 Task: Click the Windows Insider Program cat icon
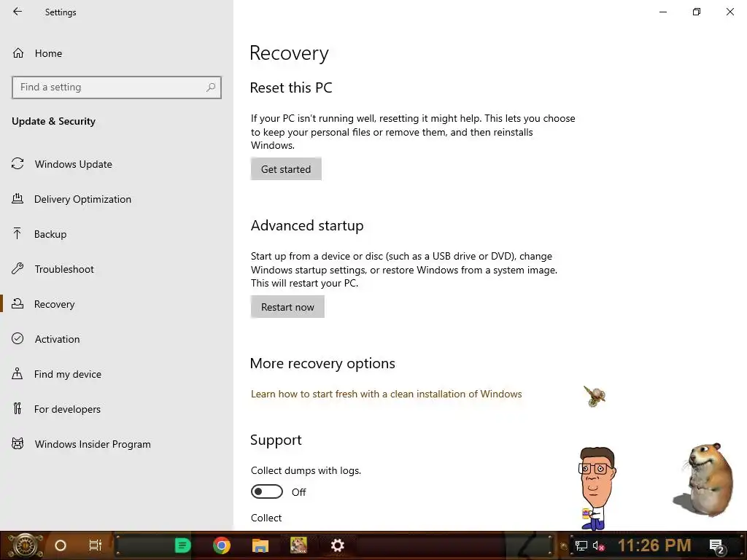[x=18, y=444]
